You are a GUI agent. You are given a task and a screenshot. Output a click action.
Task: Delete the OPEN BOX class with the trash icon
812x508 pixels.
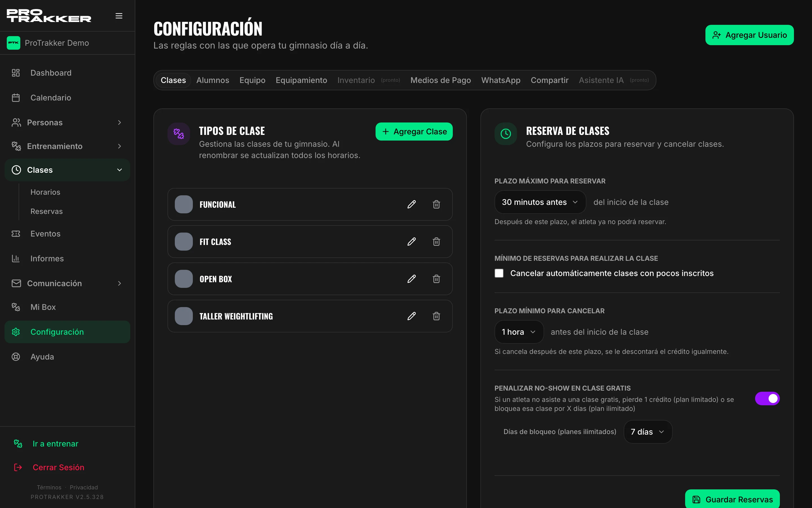(x=436, y=279)
